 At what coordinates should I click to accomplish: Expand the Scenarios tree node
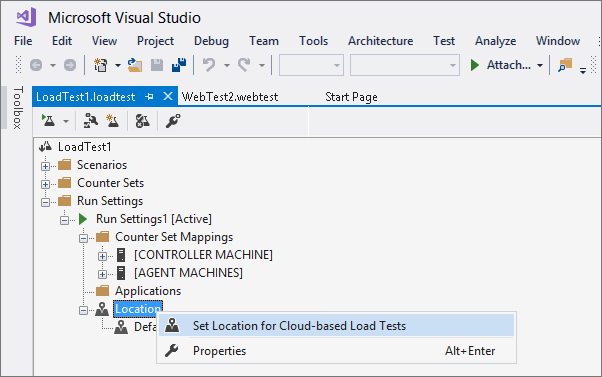pos(45,166)
